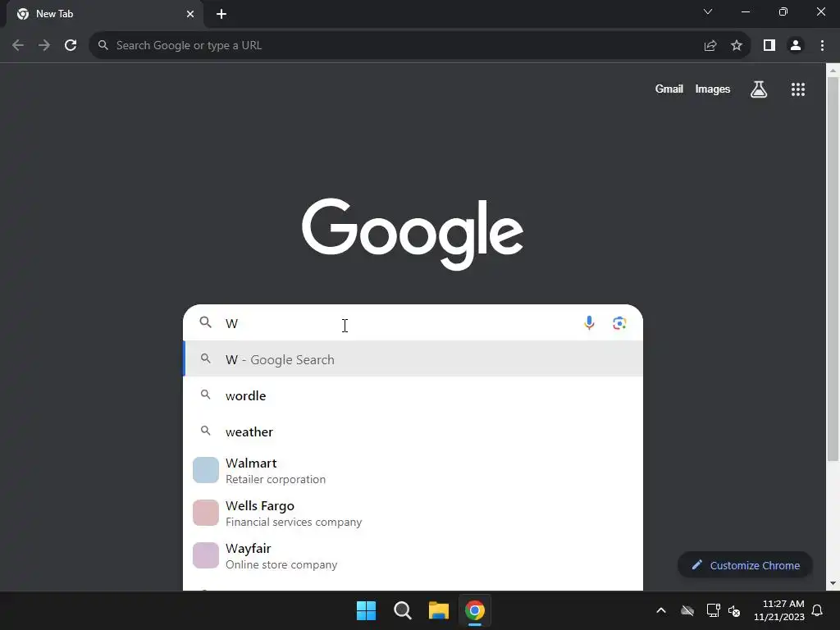Open the Chrome profile avatar

(x=796, y=46)
